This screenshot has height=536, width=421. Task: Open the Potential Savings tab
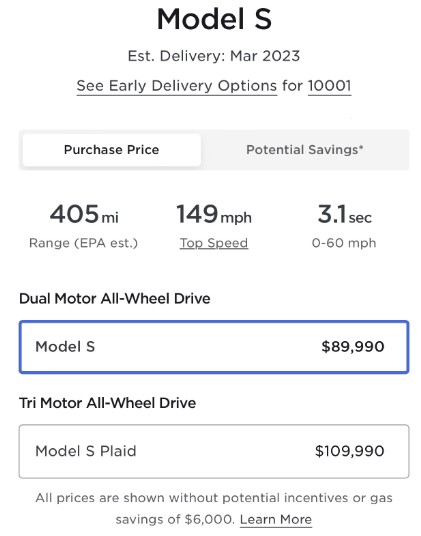pyautogui.click(x=304, y=150)
